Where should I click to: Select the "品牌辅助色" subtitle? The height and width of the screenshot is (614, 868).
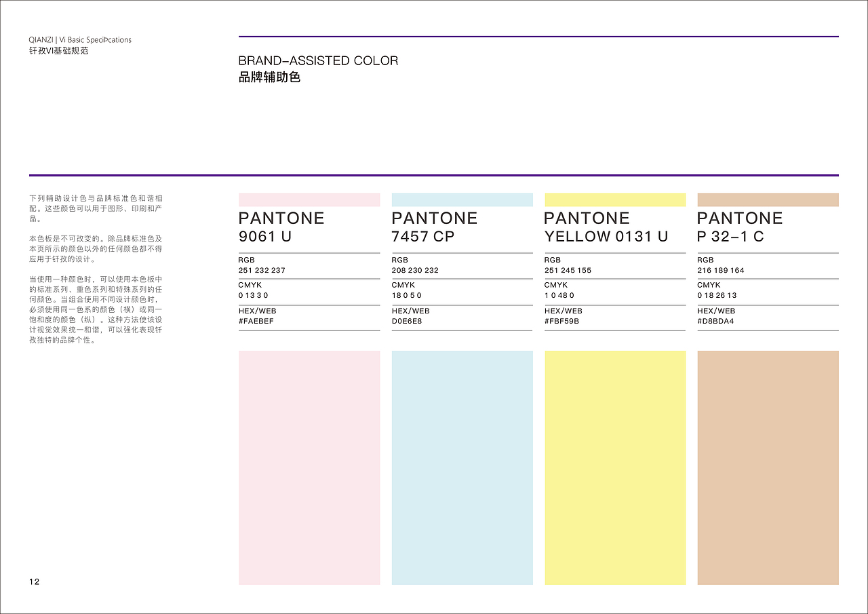tap(269, 77)
